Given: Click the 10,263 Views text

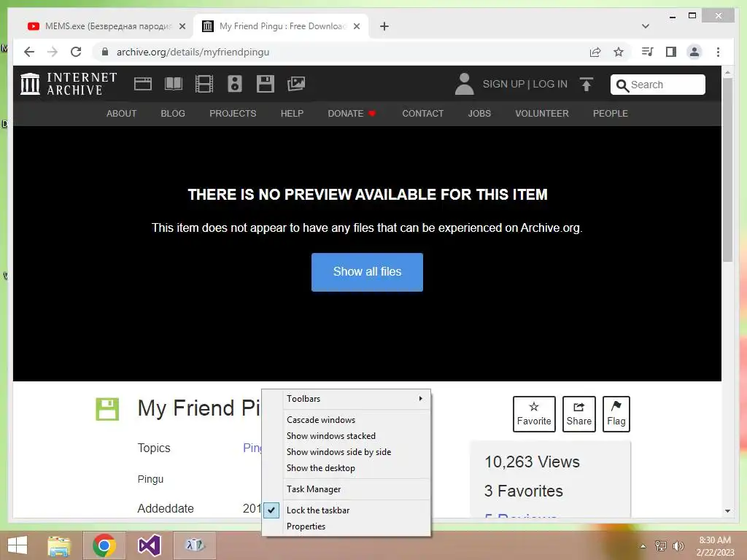Looking at the screenshot, I should (x=532, y=462).
